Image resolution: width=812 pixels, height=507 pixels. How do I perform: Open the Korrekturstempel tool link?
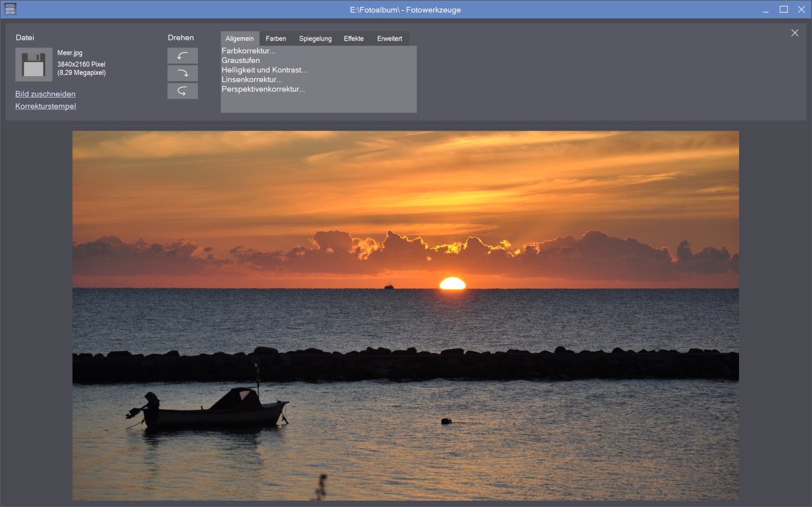coord(46,106)
